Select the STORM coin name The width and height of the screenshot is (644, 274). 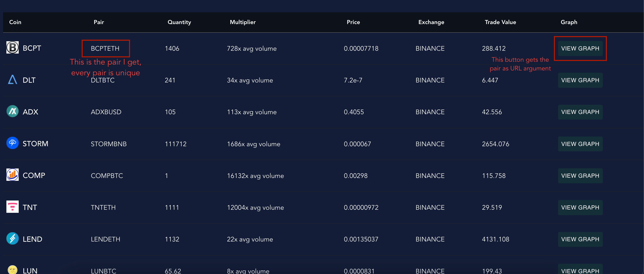[x=36, y=144]
